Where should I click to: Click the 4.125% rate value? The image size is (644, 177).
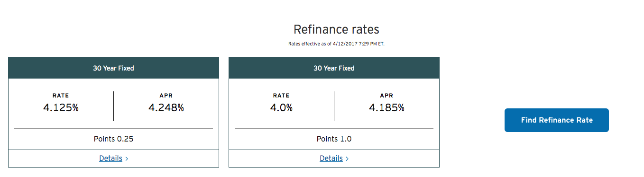tap(61, 108)
